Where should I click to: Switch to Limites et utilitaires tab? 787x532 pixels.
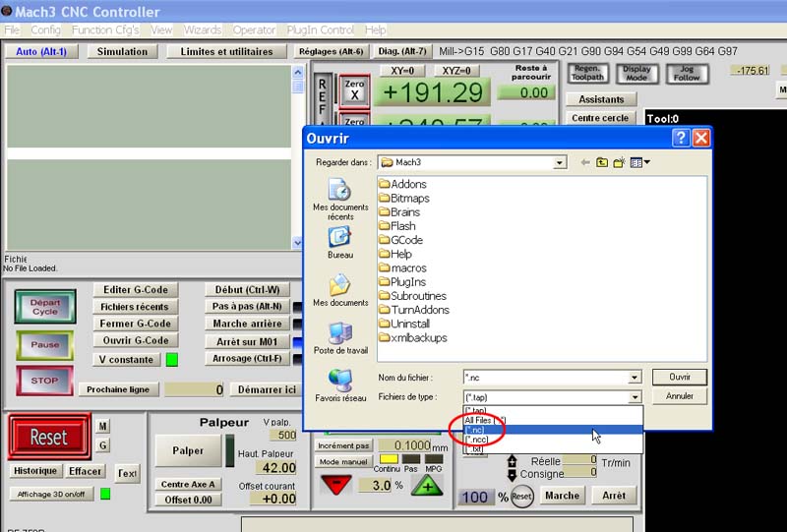pyautogui.click(x=227, y=52)
